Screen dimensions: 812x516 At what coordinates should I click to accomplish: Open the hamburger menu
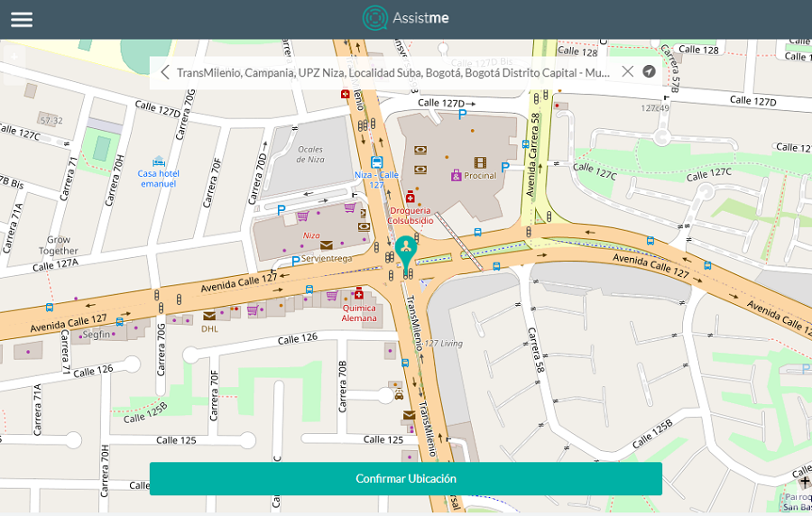(22, 19)
